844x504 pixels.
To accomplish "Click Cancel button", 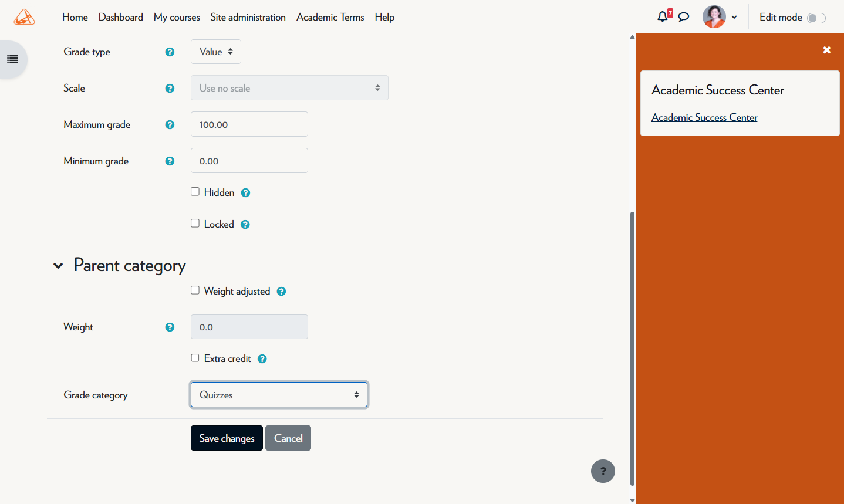I will [x=288, y=438].
